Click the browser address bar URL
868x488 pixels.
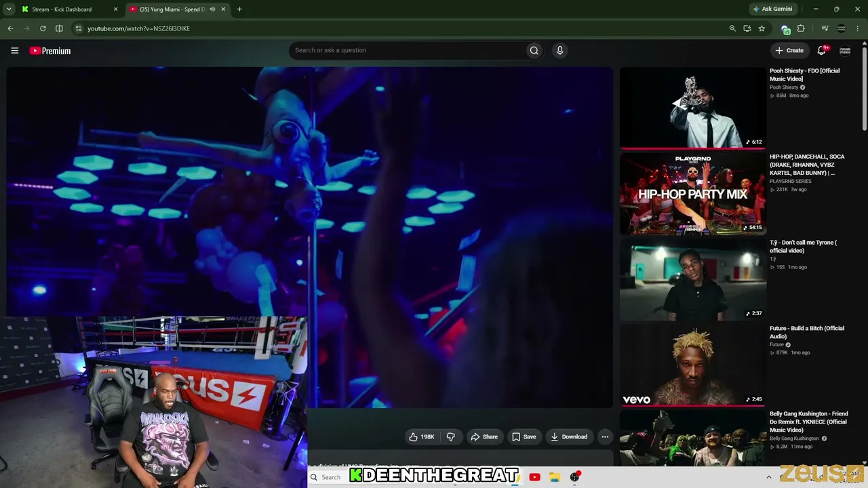coord(138,28)
